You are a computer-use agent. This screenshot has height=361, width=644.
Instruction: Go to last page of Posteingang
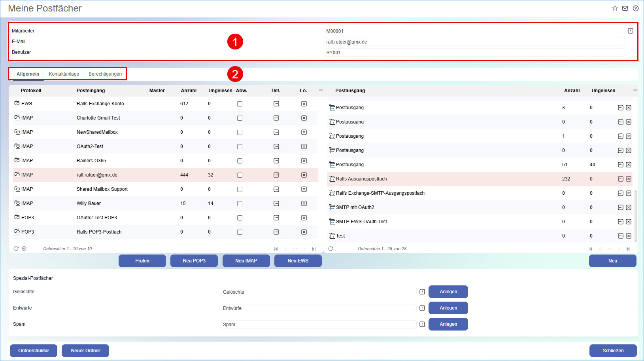[x=314, y=249]
